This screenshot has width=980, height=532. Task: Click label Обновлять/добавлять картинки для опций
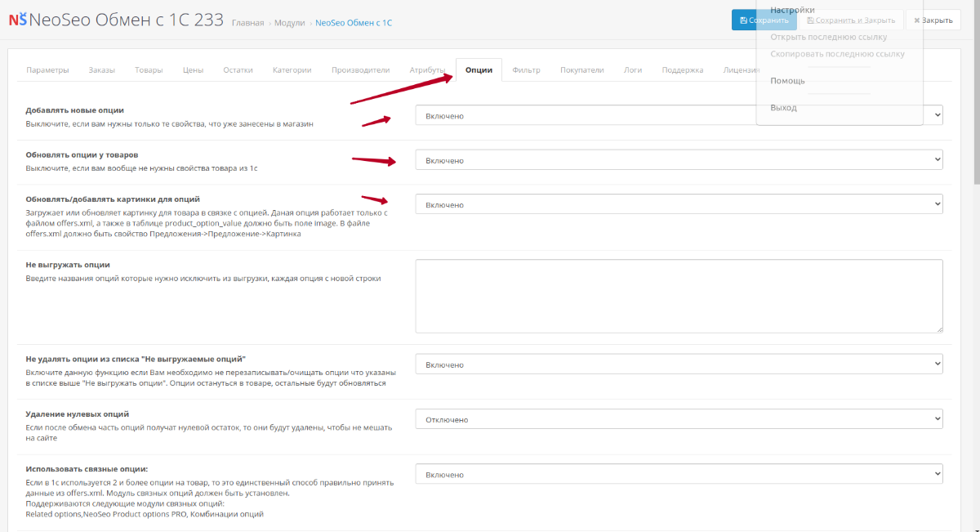(113, 199)
